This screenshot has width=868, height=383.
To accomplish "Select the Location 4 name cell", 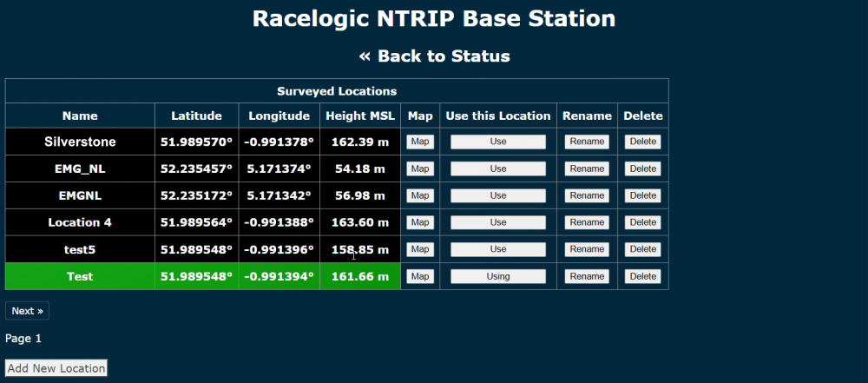I will coord(80,222).
